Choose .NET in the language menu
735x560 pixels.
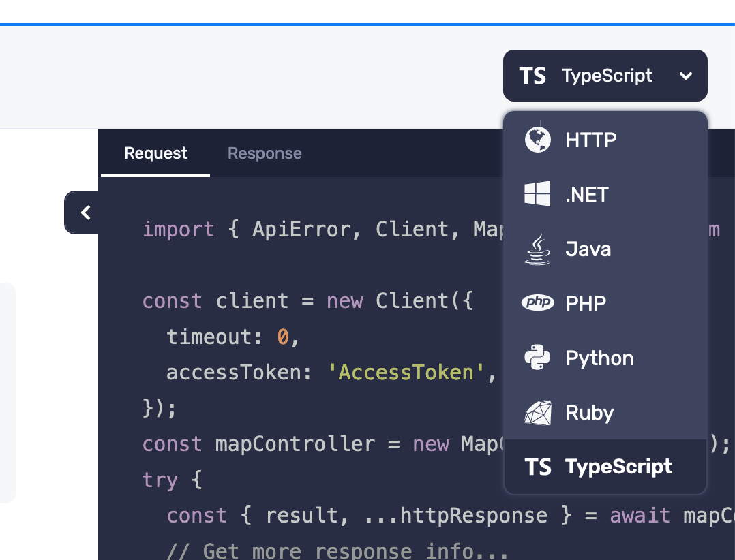[605, 194]
